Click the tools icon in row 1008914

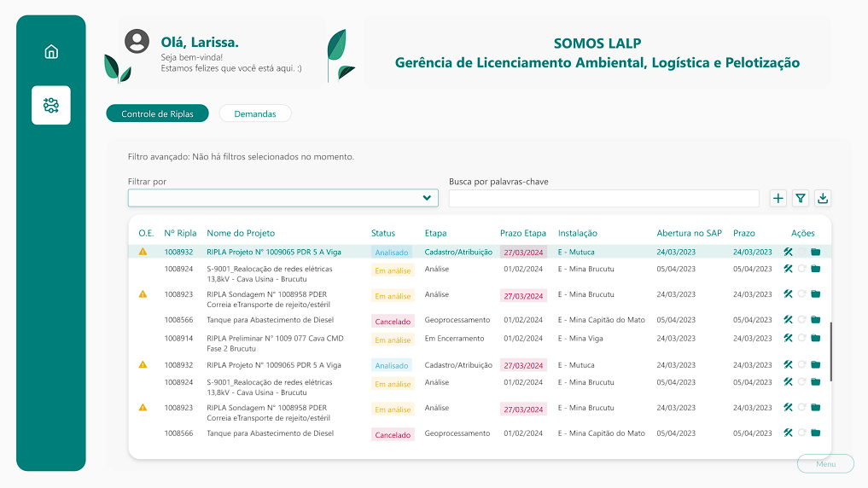(788, 338)
